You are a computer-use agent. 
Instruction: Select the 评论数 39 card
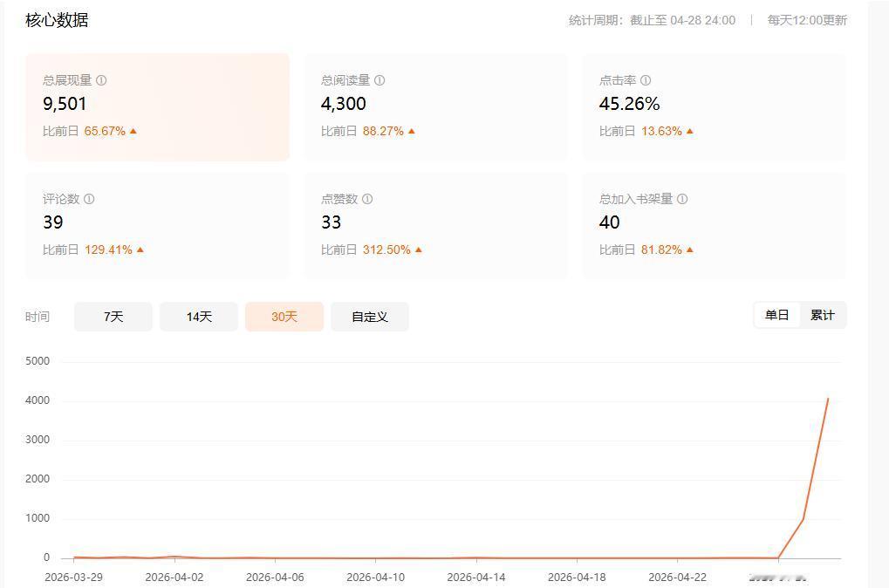point(157,226)
